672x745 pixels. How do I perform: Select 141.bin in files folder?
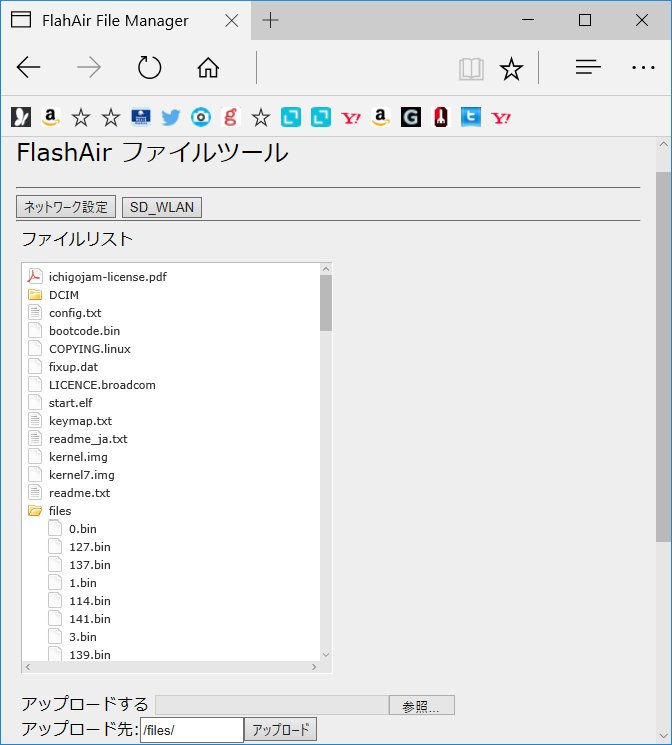90,619
